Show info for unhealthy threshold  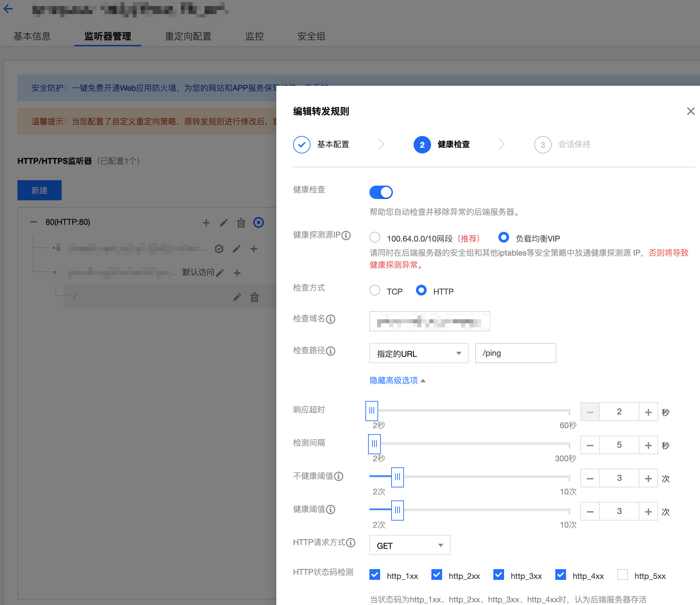coord(339,477)
